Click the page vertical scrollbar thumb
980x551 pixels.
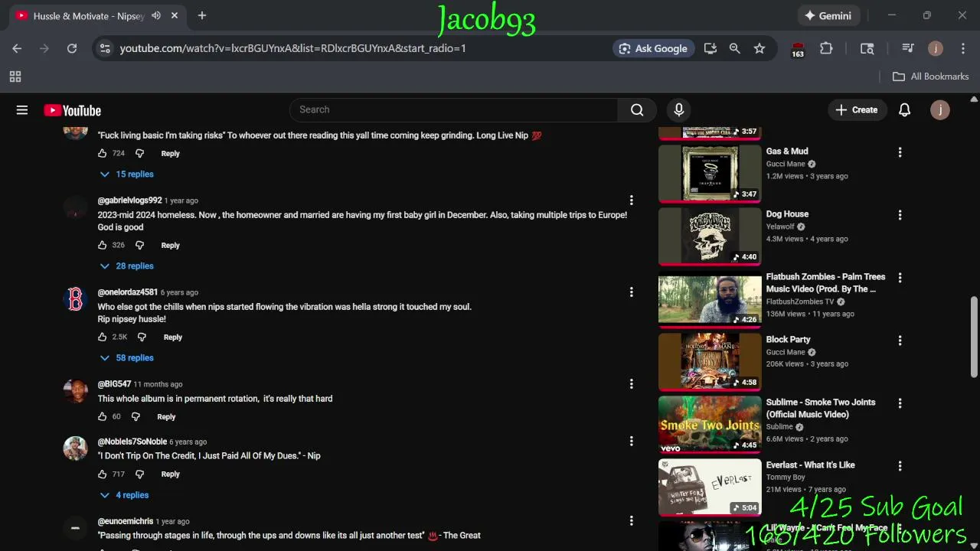[x=974, y=335]
